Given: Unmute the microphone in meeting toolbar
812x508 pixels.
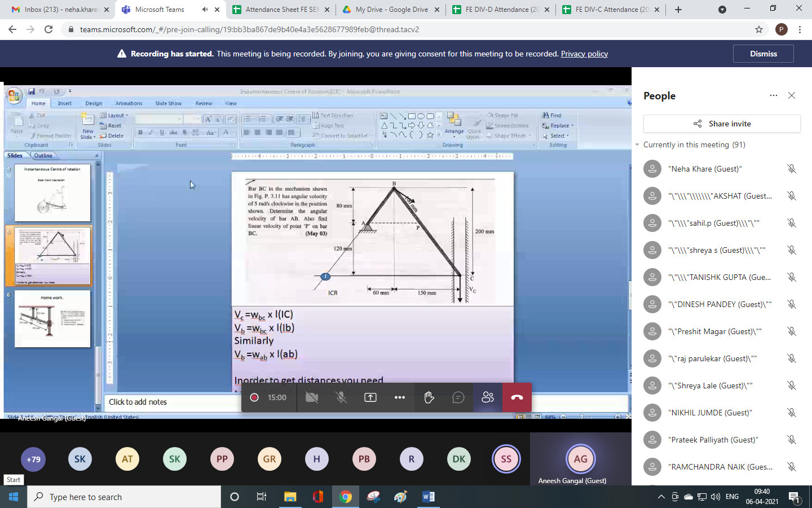Looking at the screenshot, I should [341, 397].
